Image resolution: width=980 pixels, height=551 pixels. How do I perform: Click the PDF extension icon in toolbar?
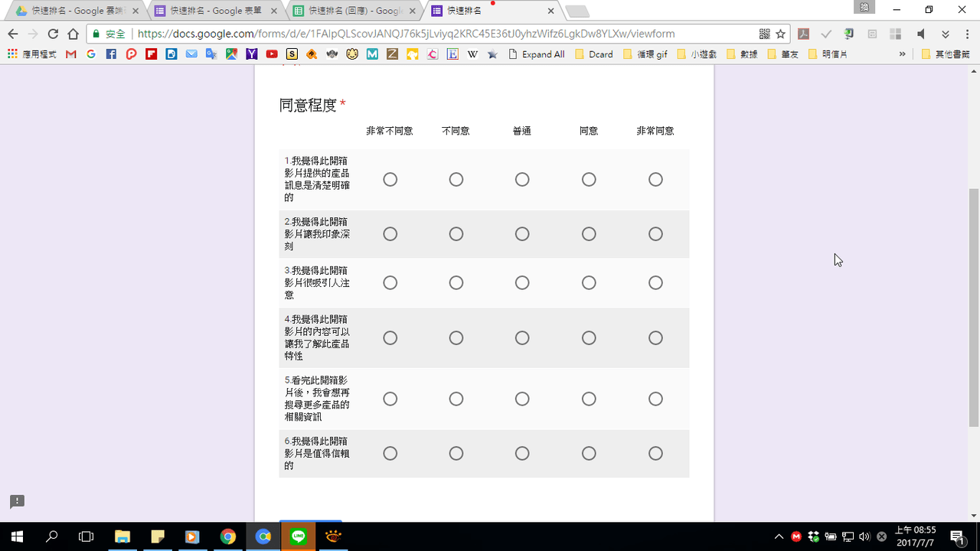pyautogui.click(x=803, y=34)
